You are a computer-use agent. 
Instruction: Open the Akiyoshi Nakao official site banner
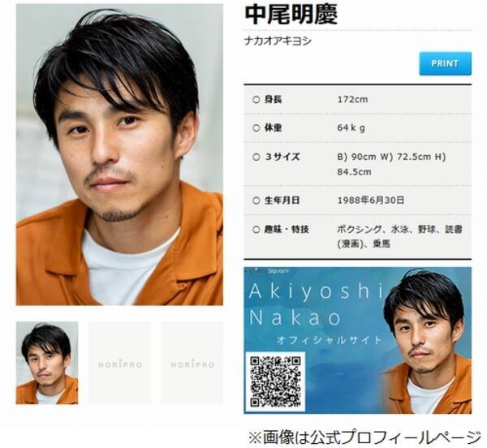click(357, 340)
